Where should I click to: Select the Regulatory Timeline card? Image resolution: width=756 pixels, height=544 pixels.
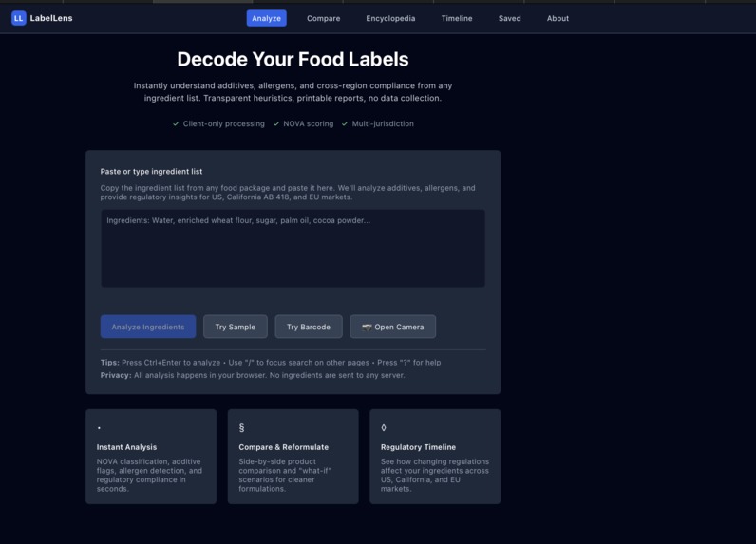tap(435, 457)
